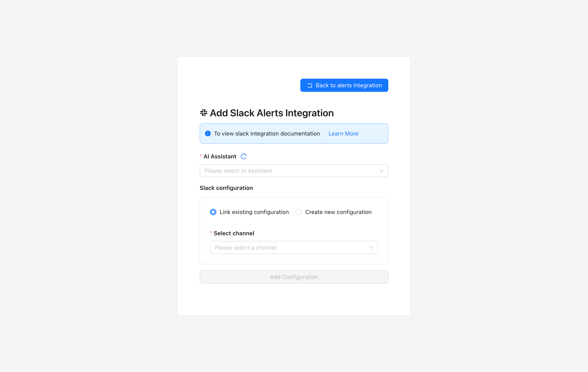Screen dimensions: 588x372
Task: Click the 'To view slack integration documentation' text
Action: click(267, 133)
